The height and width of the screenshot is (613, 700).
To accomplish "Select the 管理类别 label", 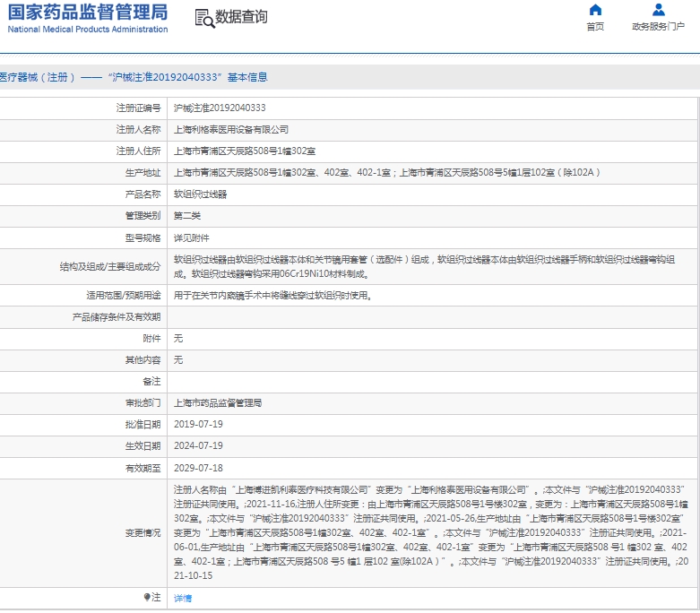I will pyautogui.click(x=143, y=216).
